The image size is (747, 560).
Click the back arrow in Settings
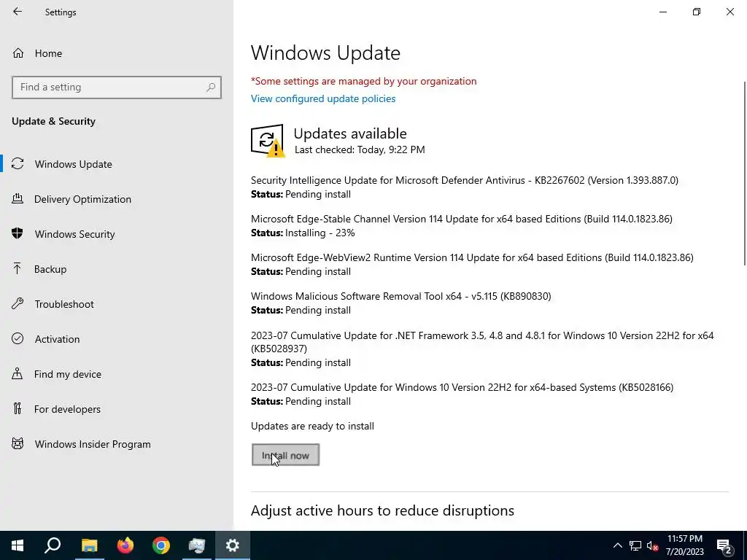tap(18, 12)
